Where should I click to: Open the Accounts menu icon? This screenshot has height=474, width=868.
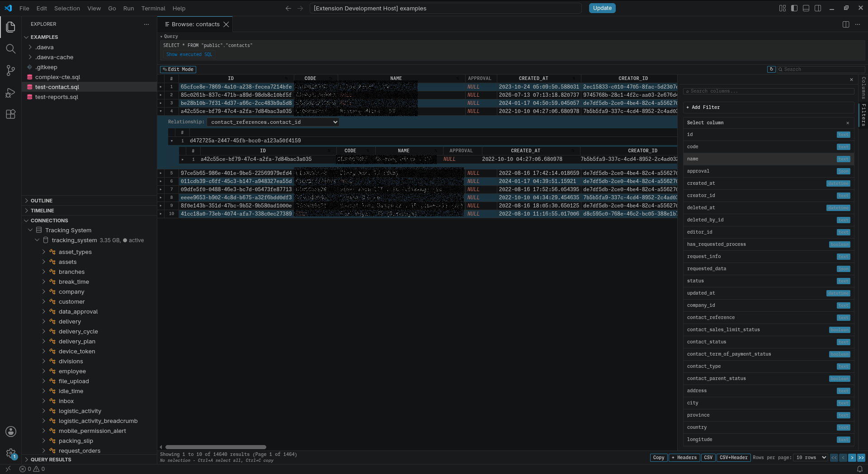(11, 432)
